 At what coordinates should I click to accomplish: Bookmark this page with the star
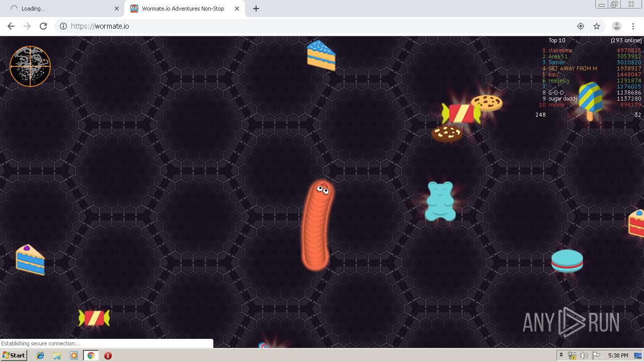(597, 26)
